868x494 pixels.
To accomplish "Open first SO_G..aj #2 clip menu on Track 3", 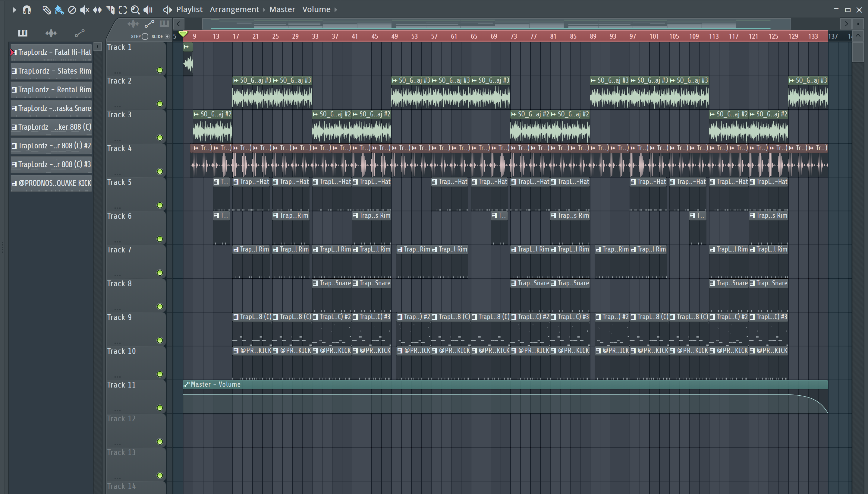I will tap(196, 114).
